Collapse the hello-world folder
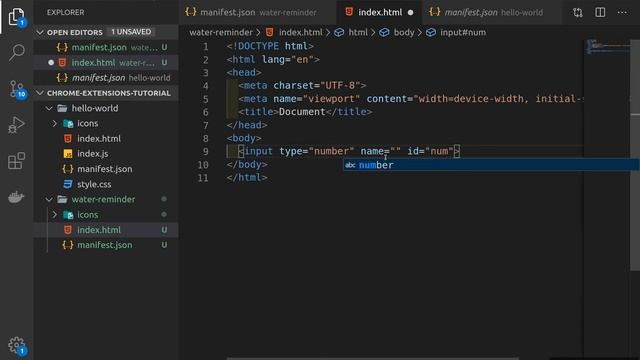The width and height of the screenshot is (640, 360). (x=49, y=108)
